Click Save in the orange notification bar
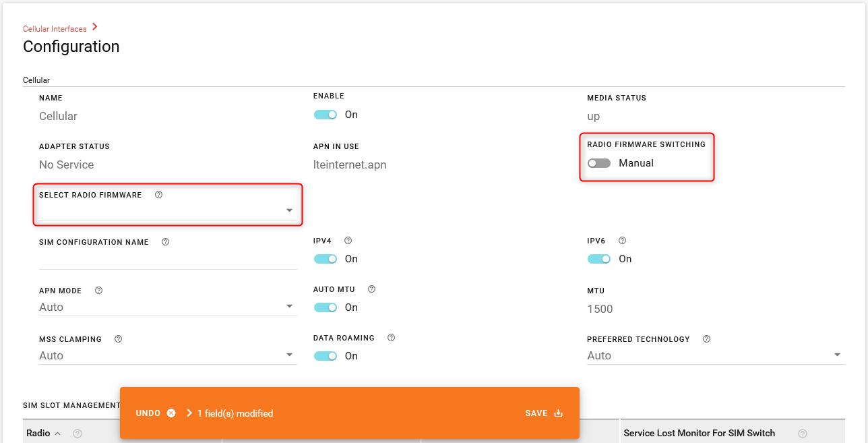 pos(543,413)
